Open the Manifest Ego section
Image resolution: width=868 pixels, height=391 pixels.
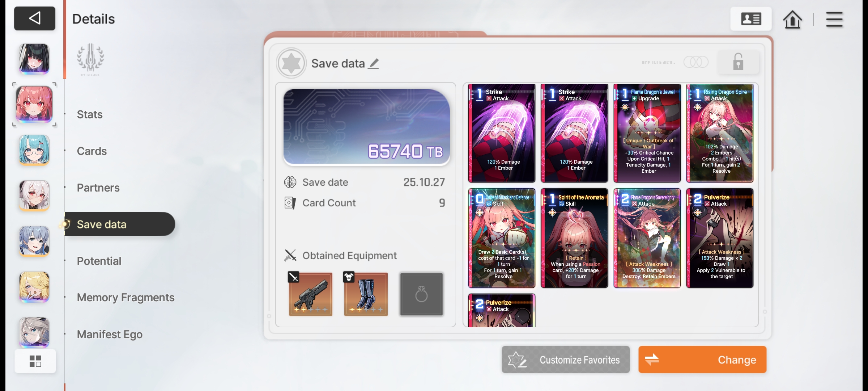point(110,334)
